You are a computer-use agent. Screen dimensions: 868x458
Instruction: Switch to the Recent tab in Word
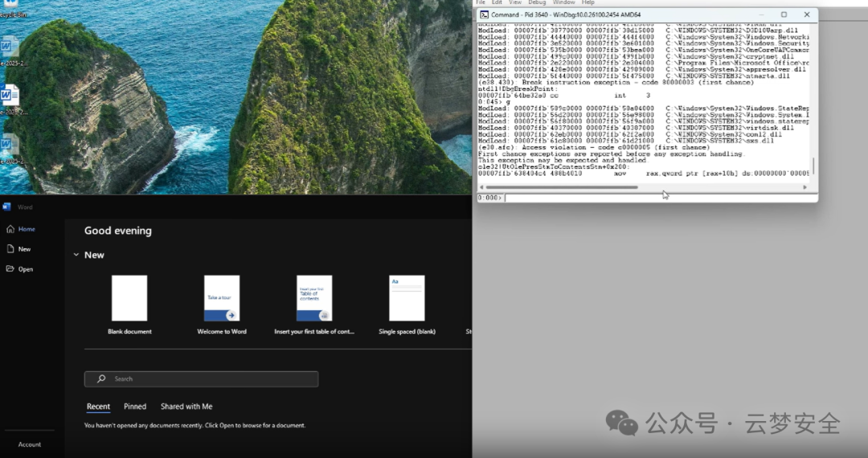[98, 407]
